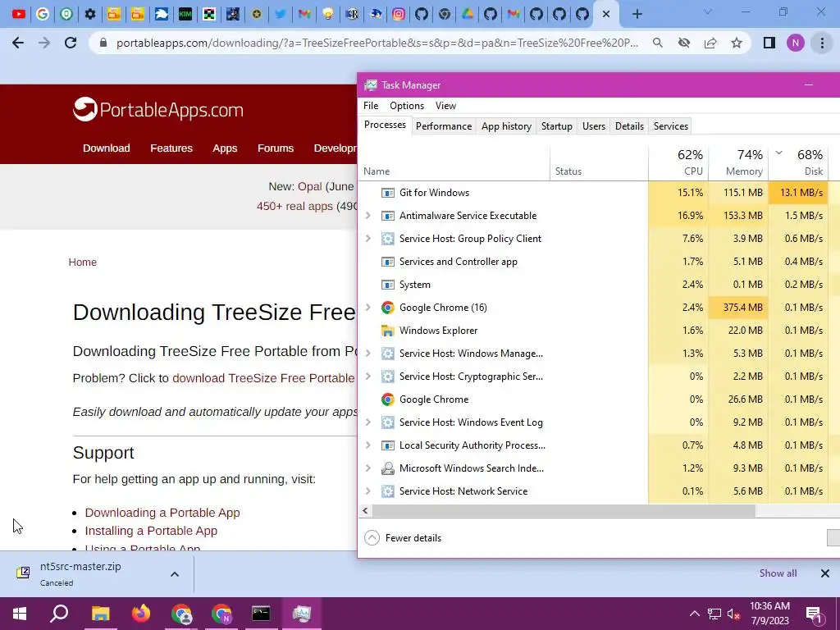840x630 pixels.
Task: Click the Chrome back navigation arrow
Action: coord(18,43)
